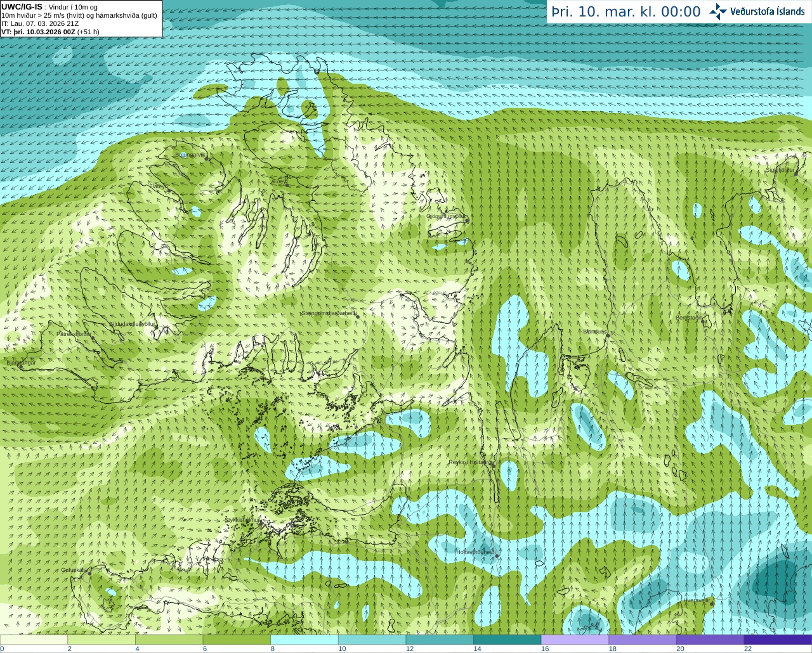Screen dimensions: 812x653
Task: Click the Bjargtangar station marker
Action: (x=21, y=366)
